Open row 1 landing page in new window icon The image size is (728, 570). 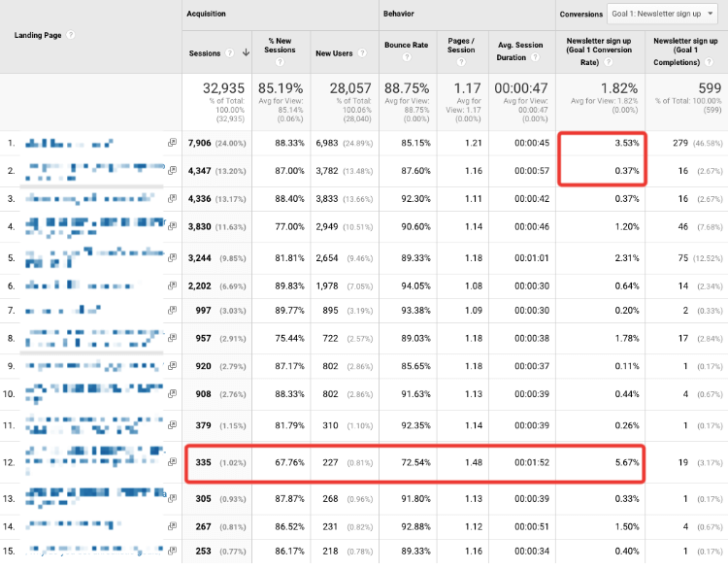click(x=172, y=143)
